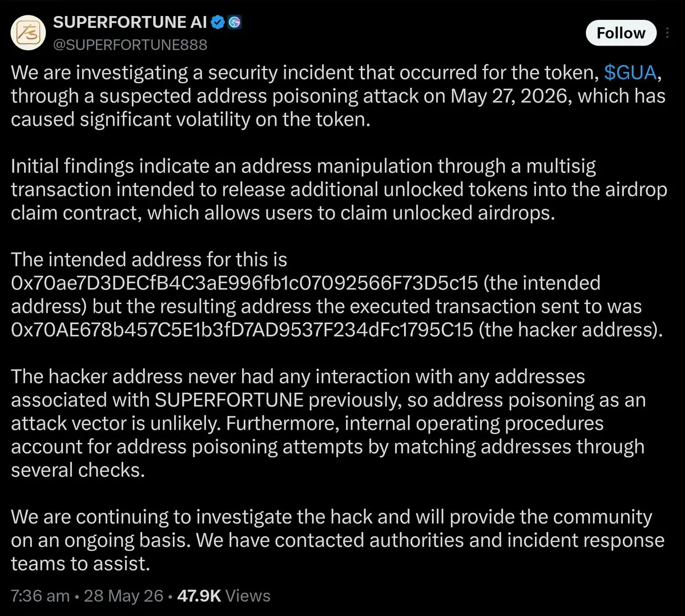Click the paragraph starting "Initial findings indicate"
Viewport: 685px width, 616px height.
[339, 190]
